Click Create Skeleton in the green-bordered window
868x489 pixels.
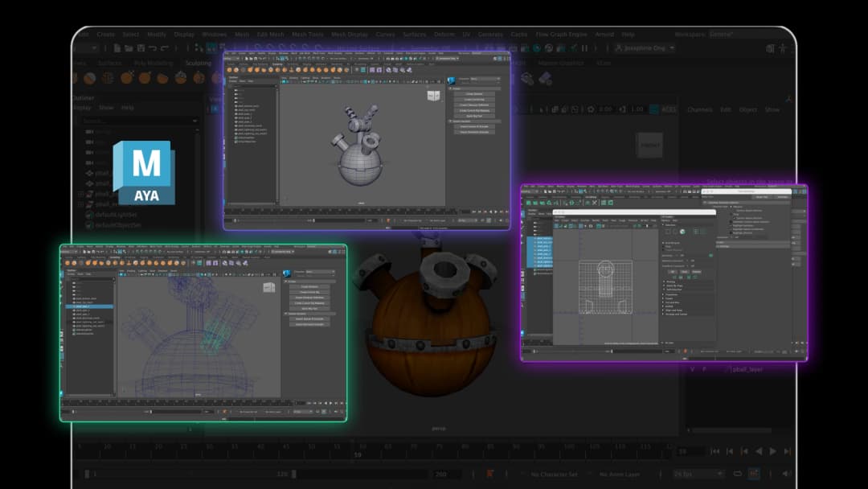pos(310,287)
